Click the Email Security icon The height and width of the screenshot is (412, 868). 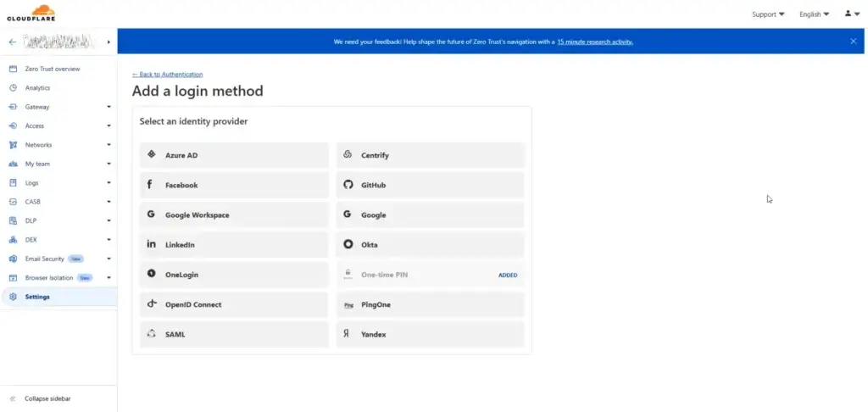[14, 259]
